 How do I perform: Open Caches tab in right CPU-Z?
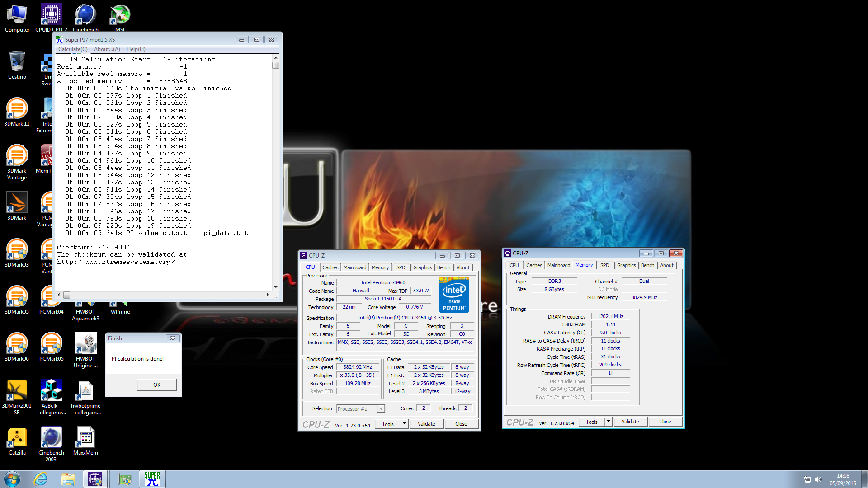pyautogui.click(x=534, y=265)
